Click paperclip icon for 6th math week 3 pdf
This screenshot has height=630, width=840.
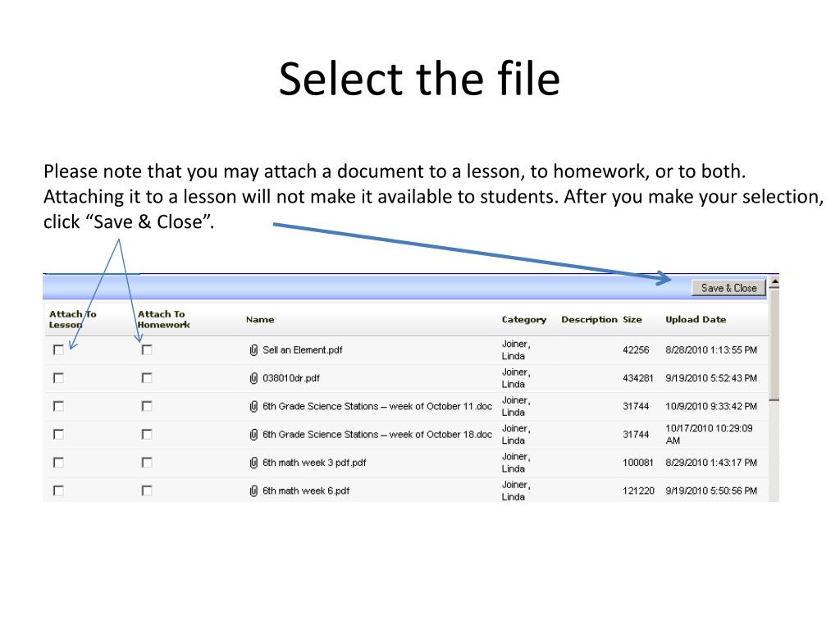pos(254,463)
